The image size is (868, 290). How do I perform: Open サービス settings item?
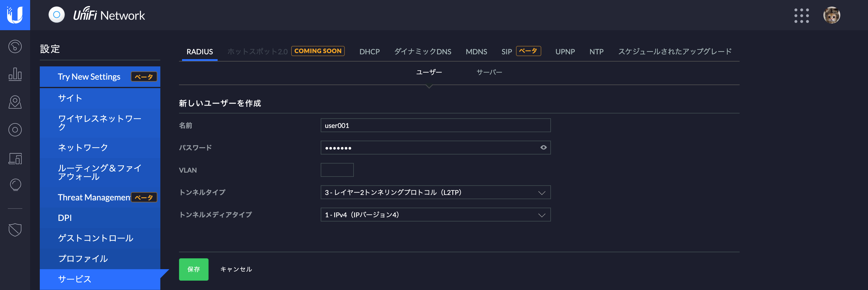click(100, 279)
